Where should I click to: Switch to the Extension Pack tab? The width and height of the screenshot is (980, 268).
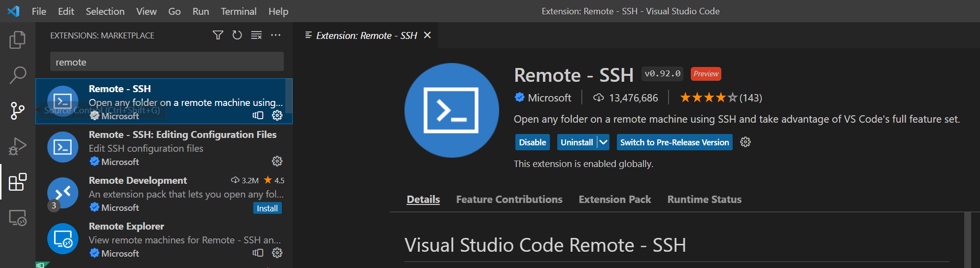[615, 199]
